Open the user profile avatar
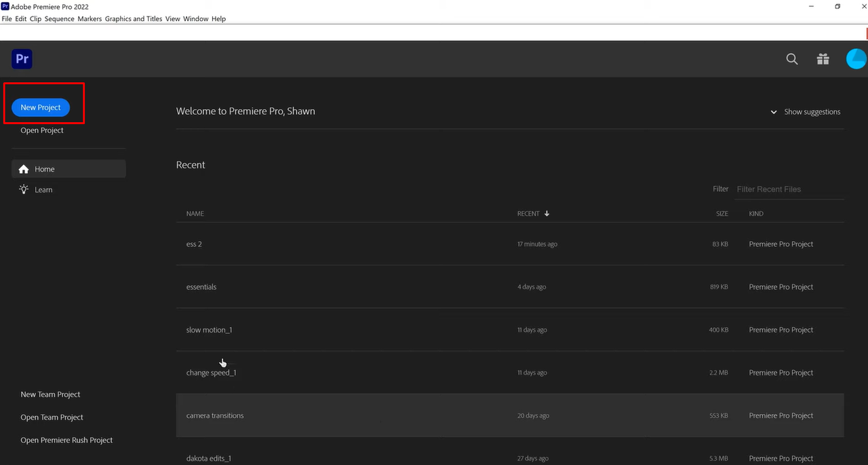This screenshot has height=465, width=868. (856, 59)
